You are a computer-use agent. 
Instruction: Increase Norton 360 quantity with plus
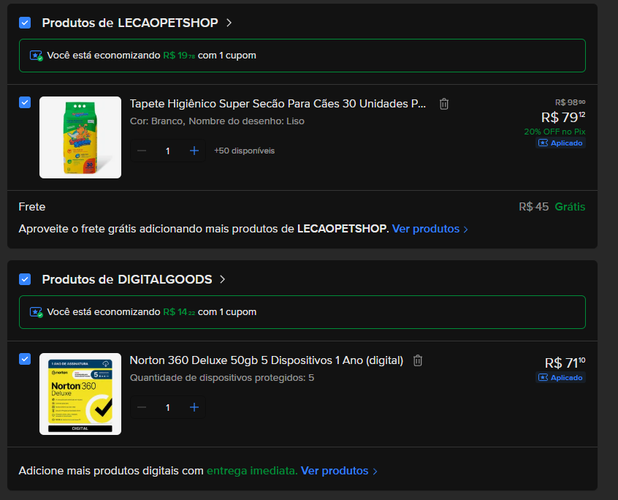(194, 407)
